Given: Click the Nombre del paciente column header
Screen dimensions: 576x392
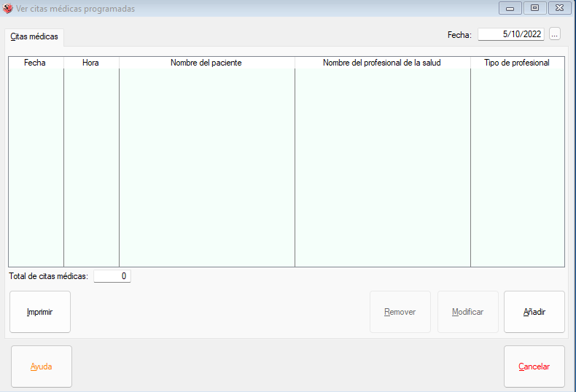Looking at the screenshot, I should [206, 63].
